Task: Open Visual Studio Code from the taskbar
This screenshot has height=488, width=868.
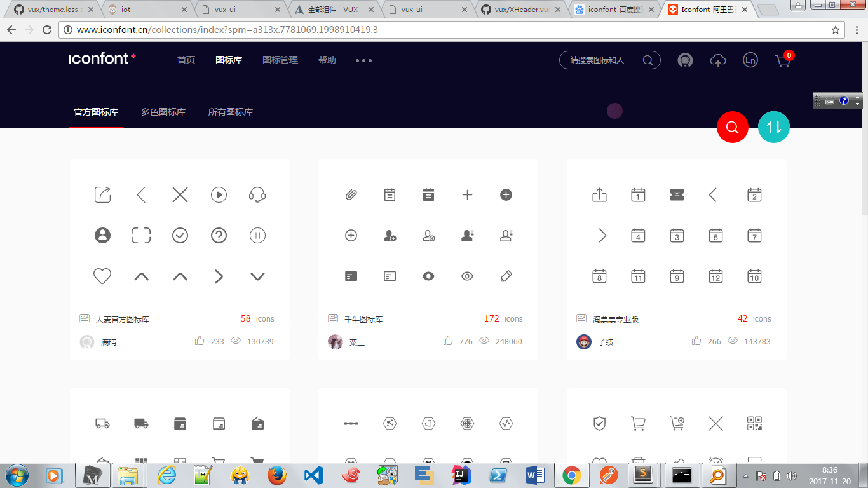Action: pos(313,475)
